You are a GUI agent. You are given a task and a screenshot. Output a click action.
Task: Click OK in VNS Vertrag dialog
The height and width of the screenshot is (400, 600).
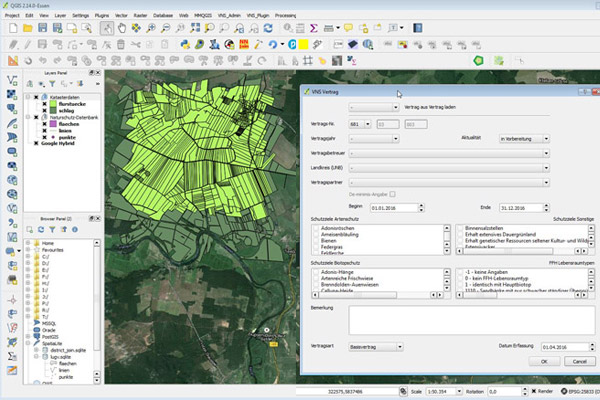pyautogui.click(x=544, y=361)
